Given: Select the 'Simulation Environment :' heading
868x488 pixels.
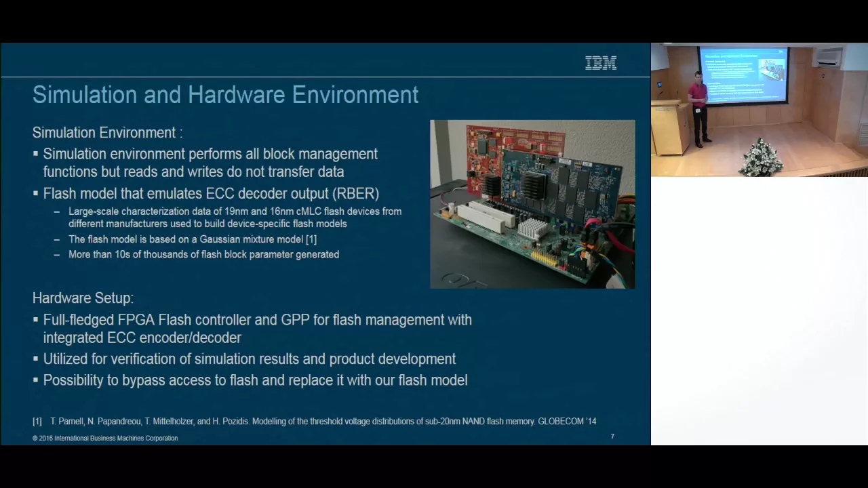Looking at the screenshot, I should [x=107, y=132].
